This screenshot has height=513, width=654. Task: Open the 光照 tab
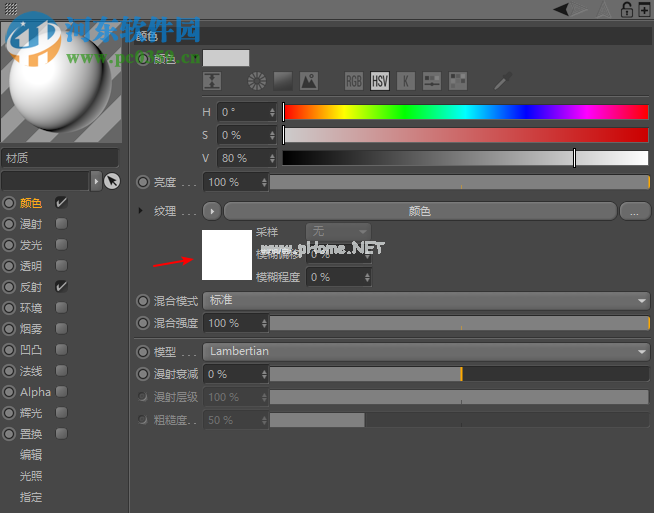pos(31,476)
